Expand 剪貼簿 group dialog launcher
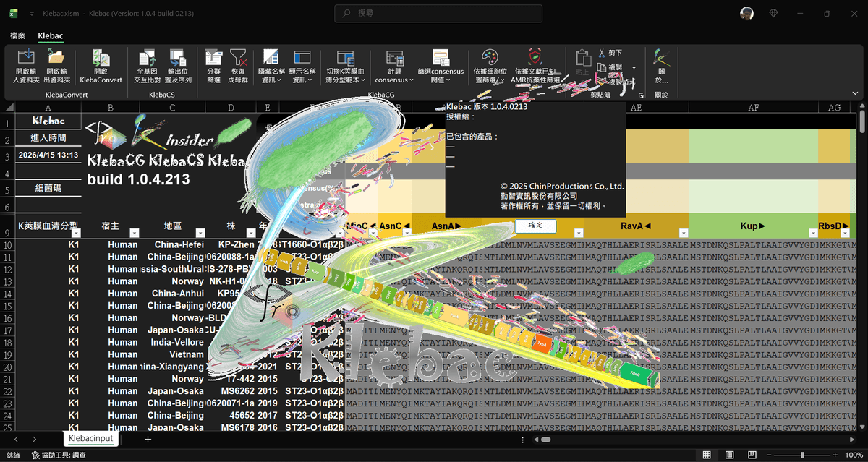 click(641, 95)
